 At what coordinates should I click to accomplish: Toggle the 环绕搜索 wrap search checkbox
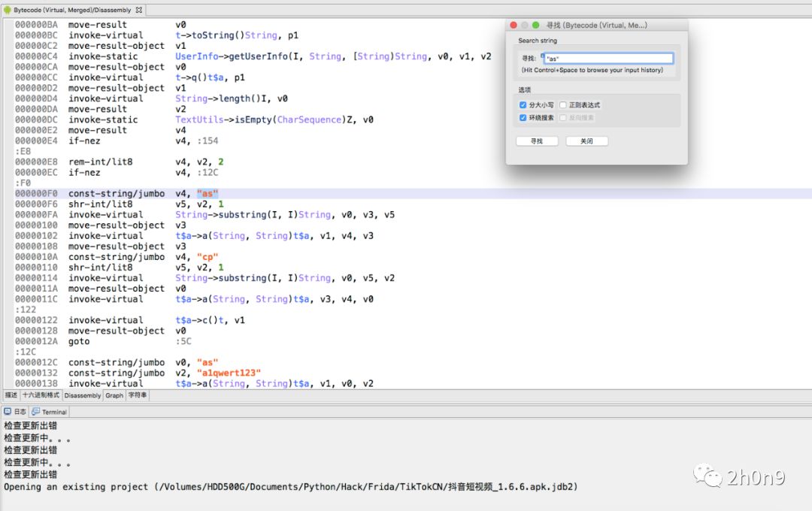tap(523, 117)
